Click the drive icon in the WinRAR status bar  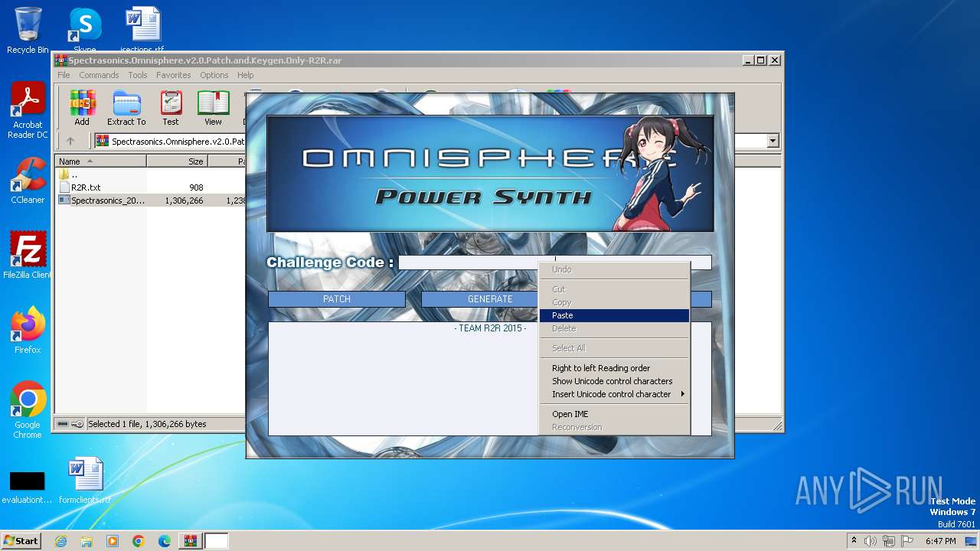(x=63, y=424)
